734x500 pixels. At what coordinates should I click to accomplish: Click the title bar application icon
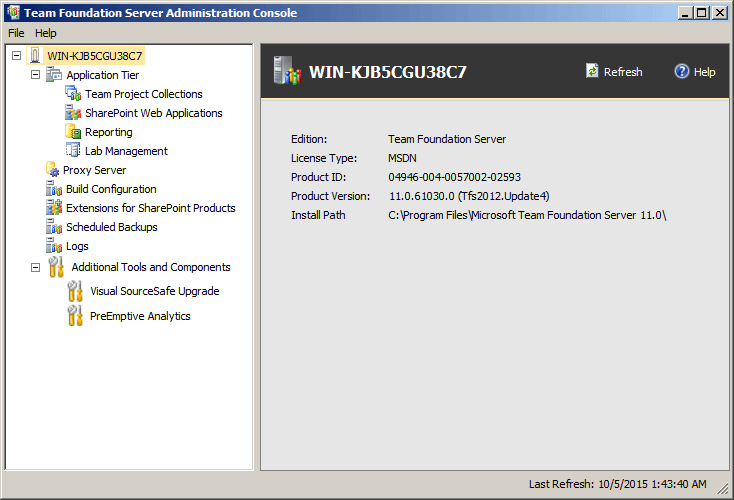click(13, 13)
